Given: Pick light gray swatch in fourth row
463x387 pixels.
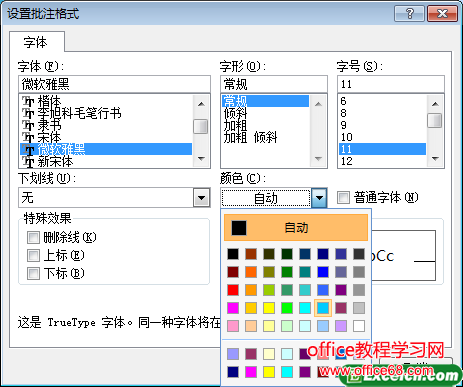Looking at the screenshot, I should click(x=359, y=308).
